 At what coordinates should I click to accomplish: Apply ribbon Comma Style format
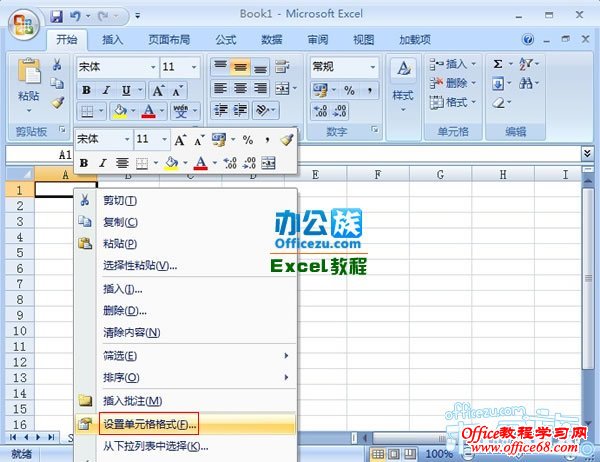tap(370, 90)
